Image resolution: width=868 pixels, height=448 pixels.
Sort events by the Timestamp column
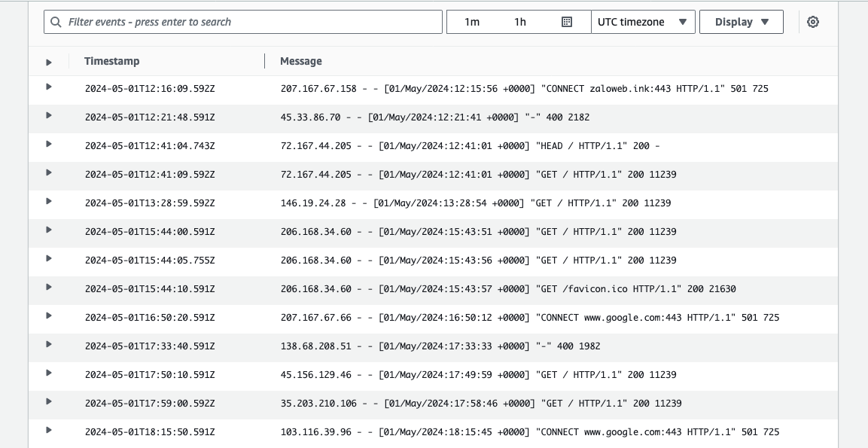[x=111, y=61]
